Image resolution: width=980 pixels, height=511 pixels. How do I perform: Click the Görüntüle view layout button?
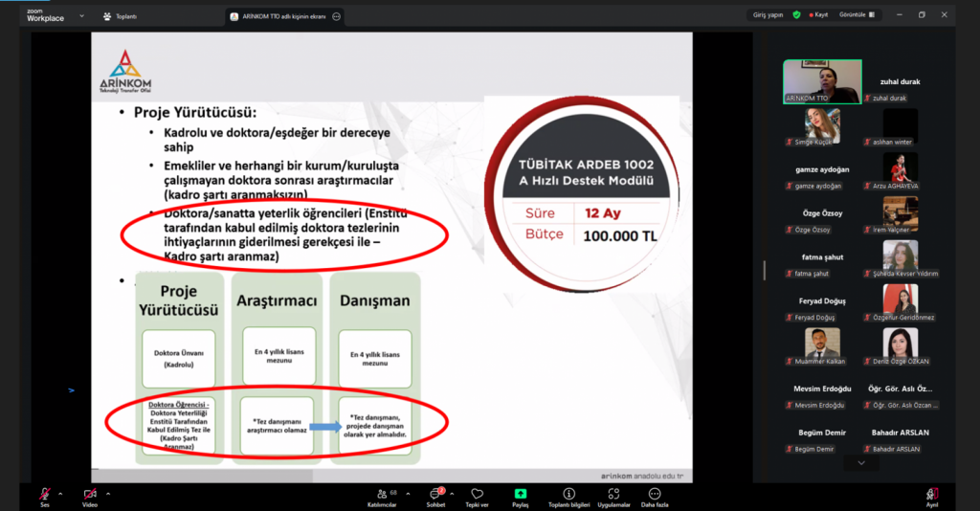[857, 15]
